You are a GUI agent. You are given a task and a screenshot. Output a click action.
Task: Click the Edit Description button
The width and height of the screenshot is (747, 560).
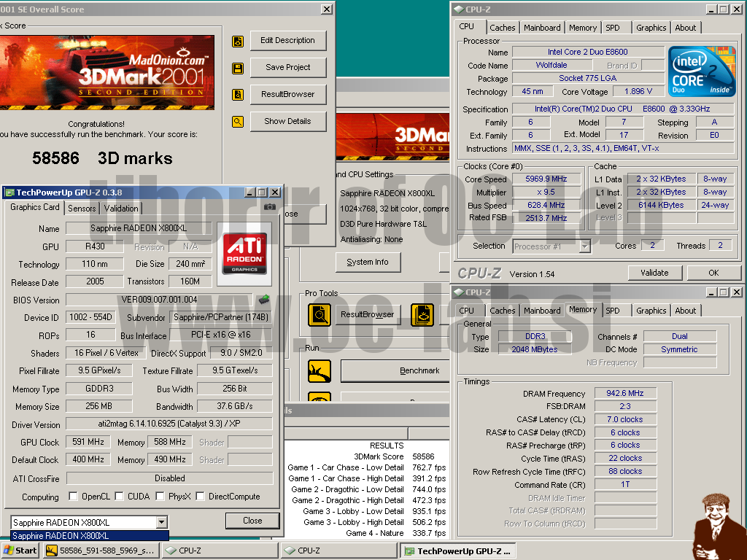pyautogui.click(x=287, y=41)
